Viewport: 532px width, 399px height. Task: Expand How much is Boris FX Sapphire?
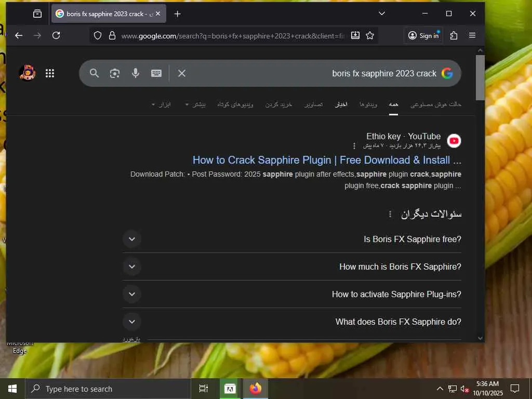[292, 267]
